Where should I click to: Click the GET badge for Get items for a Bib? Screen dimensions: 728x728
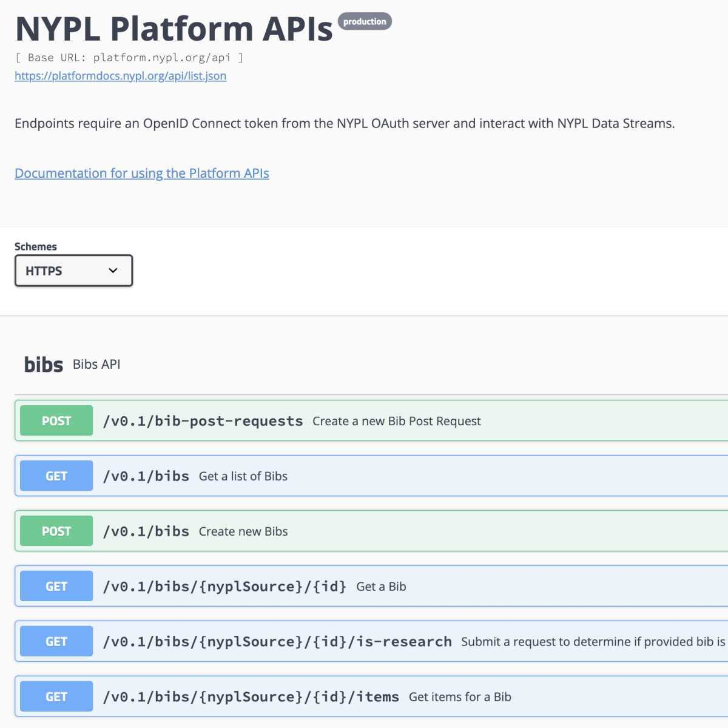(56, 697)
